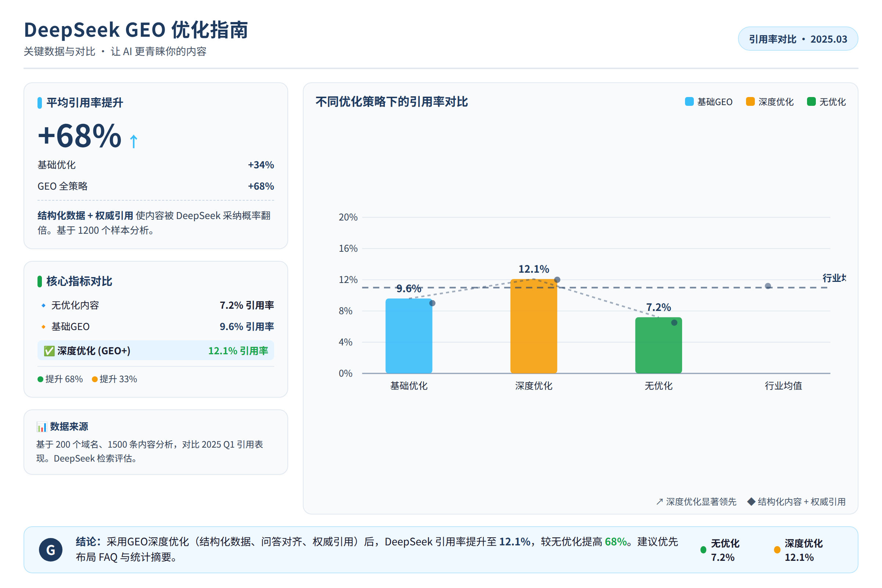Viewport: 882px width, 588px height.
Task: Click the blue 基础GEO legend swatch
Action: click(689, 102)
